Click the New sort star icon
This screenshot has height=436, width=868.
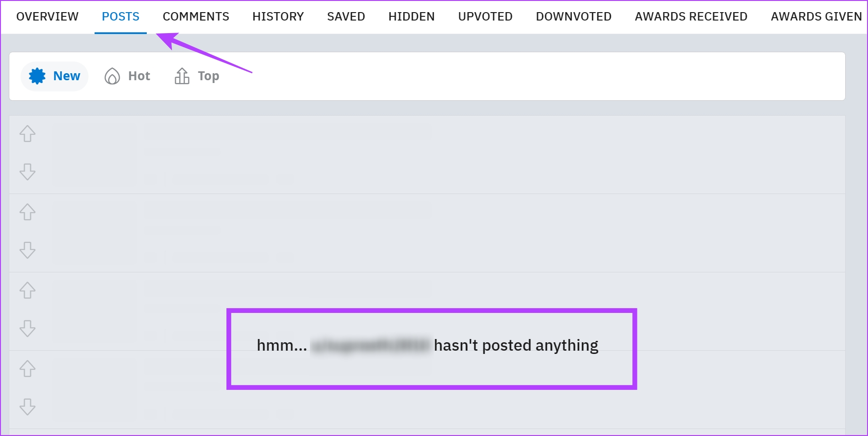point(37,76)
